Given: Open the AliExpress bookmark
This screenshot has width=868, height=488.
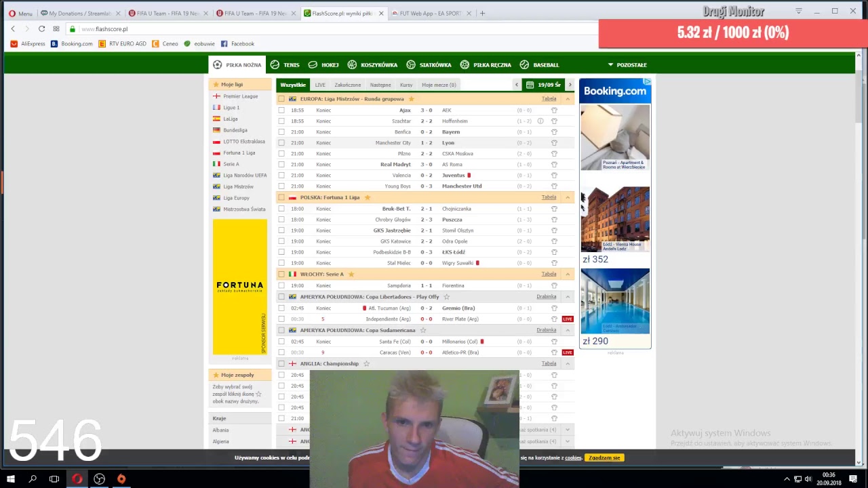Looking at the screenshot, I should point(28,44).
